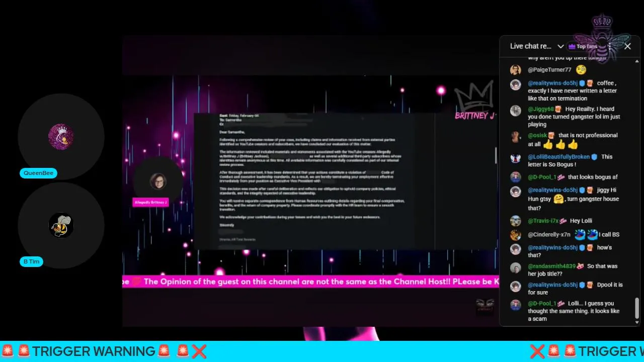Viewport: 644px width, 362px height.
Task: Click randasmith4839's profile avatar
Action: (x=516, y=267)
